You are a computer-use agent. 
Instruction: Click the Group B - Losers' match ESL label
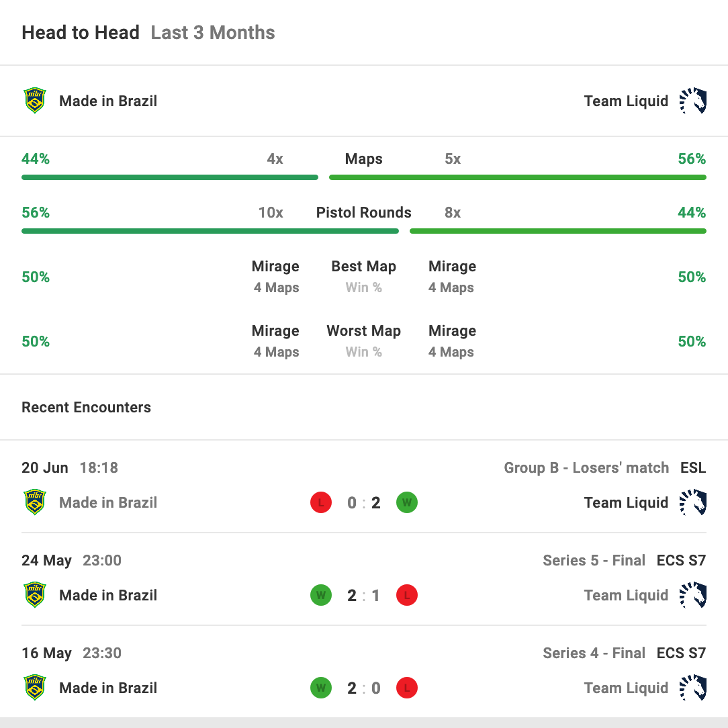click(604, 467)
